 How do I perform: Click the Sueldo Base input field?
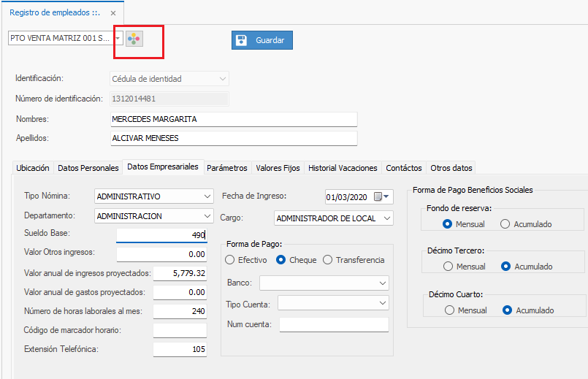click(x=161, y=235)
